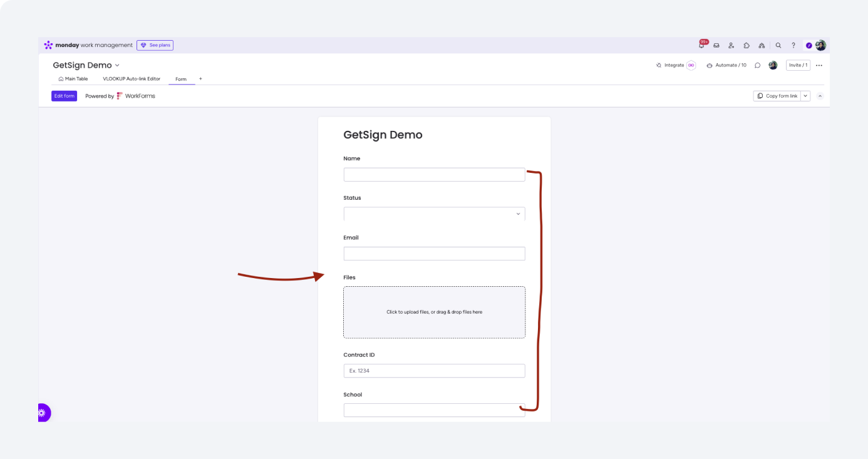
Task: Click the monday work management logo
Action: click(x=88, y=45)
